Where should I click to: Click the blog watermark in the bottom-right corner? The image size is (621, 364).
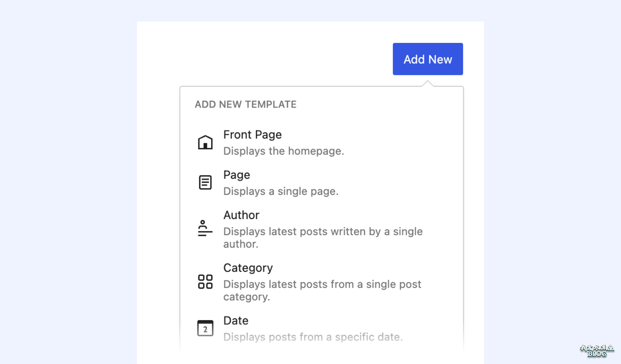[x=596, y=350]
